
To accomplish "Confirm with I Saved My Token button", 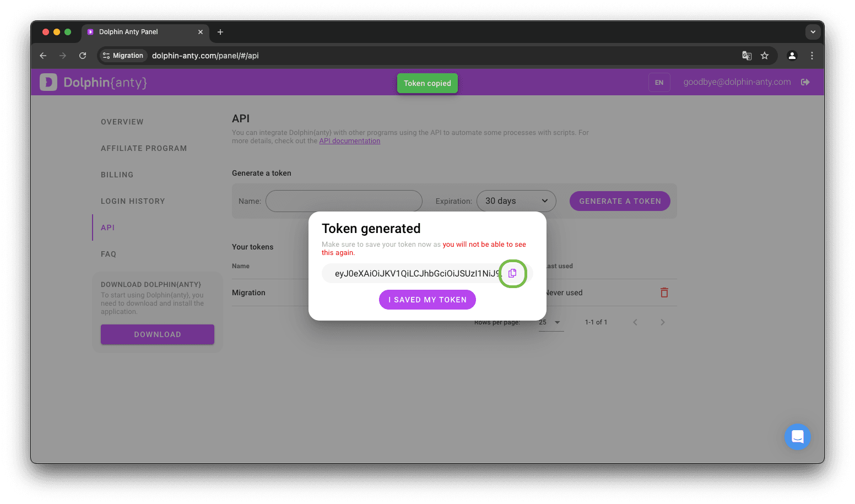I will pos(427,300).
